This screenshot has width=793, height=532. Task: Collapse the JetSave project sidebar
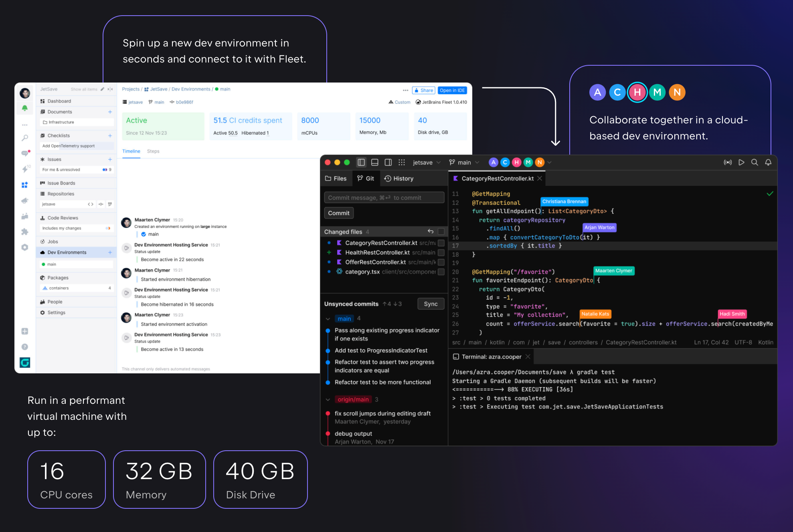tap(110, 89)
